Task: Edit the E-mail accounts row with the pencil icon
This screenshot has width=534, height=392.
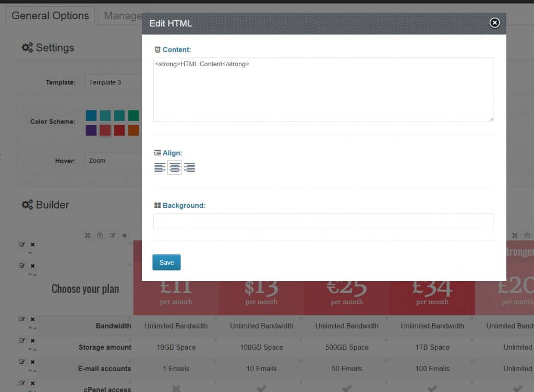Action: pos(23,362)
